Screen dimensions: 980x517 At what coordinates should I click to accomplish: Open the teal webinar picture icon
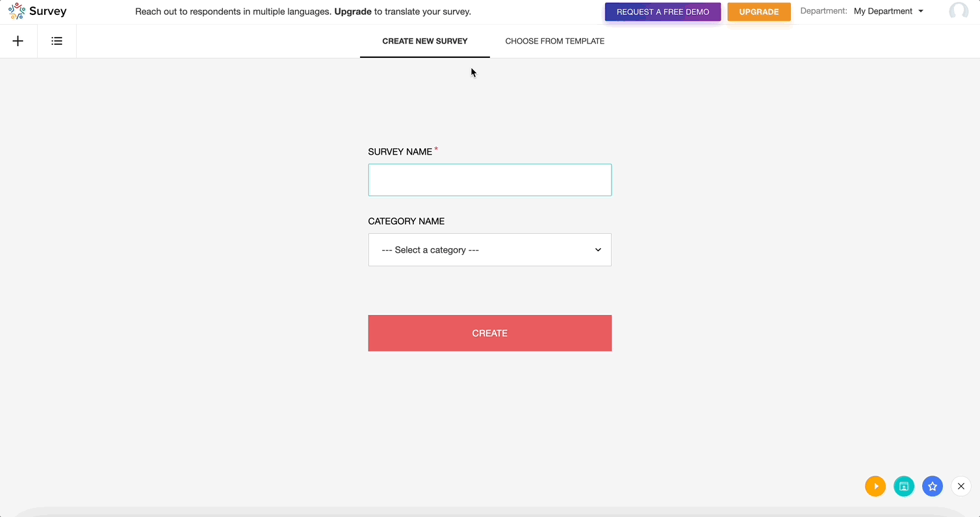[x=904, y=486]
